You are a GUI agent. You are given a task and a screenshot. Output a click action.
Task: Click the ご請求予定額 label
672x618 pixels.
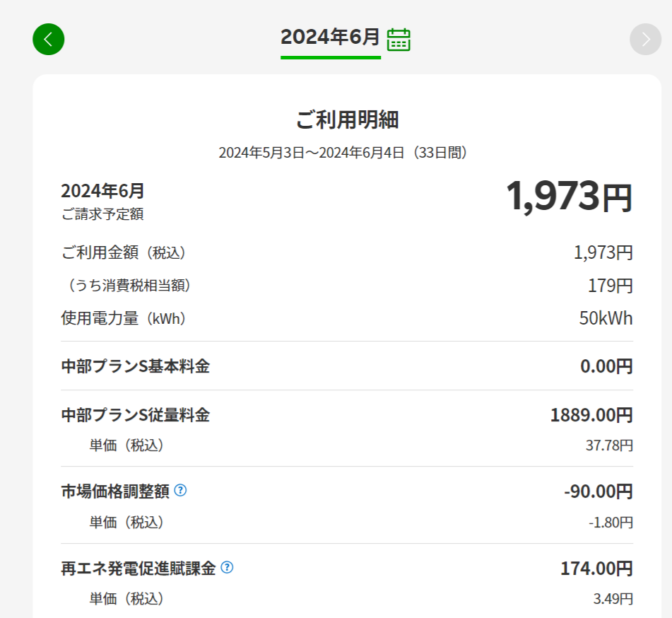102,214
